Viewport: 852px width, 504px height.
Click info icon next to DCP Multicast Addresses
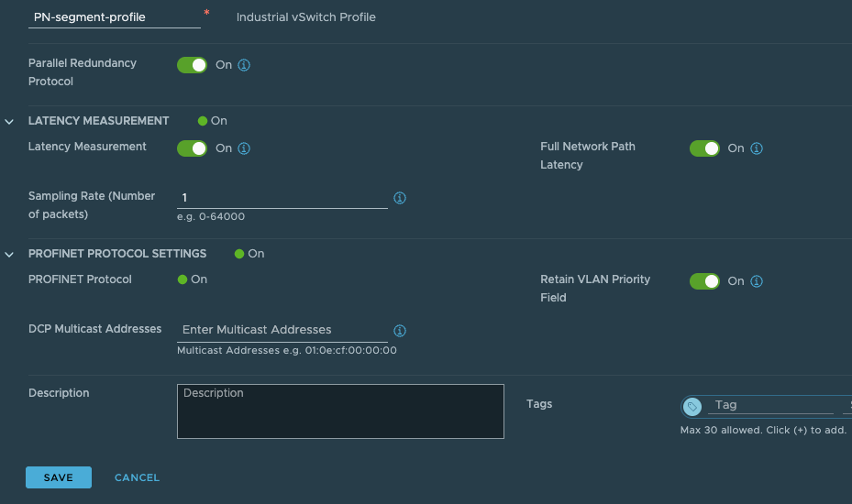[400, 331]
